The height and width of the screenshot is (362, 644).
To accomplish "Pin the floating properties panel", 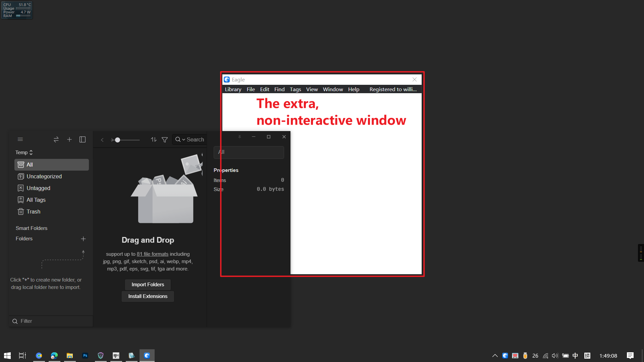I will (x=239, y=137).
